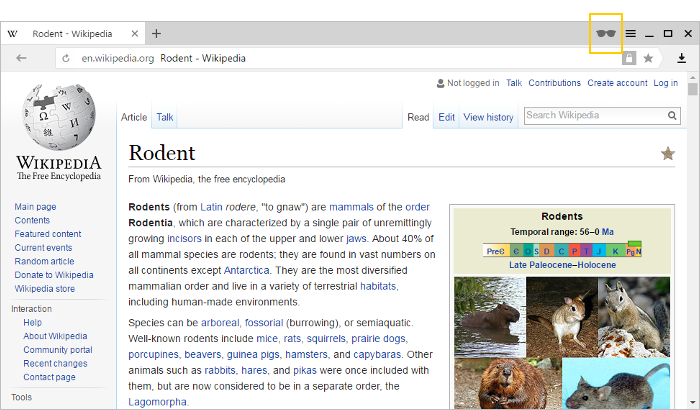The image size is (700, 410).
Task: Follow the Lagomorpha link
Action: point(157,402)
